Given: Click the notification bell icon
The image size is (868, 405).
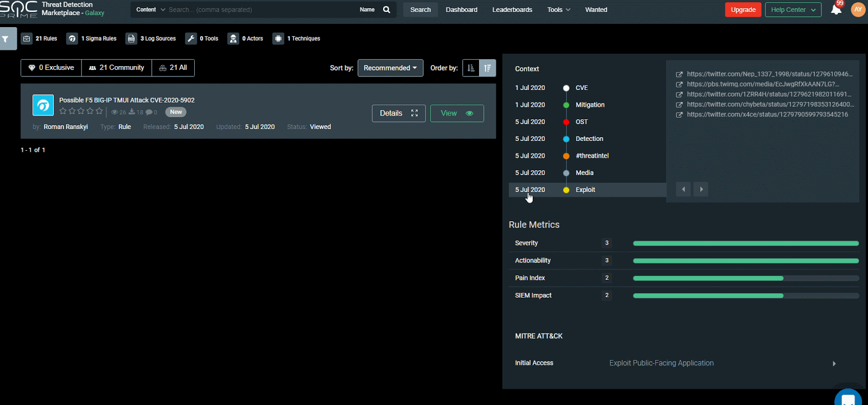Looking at the screenshot, I should [x=836, y=10].
